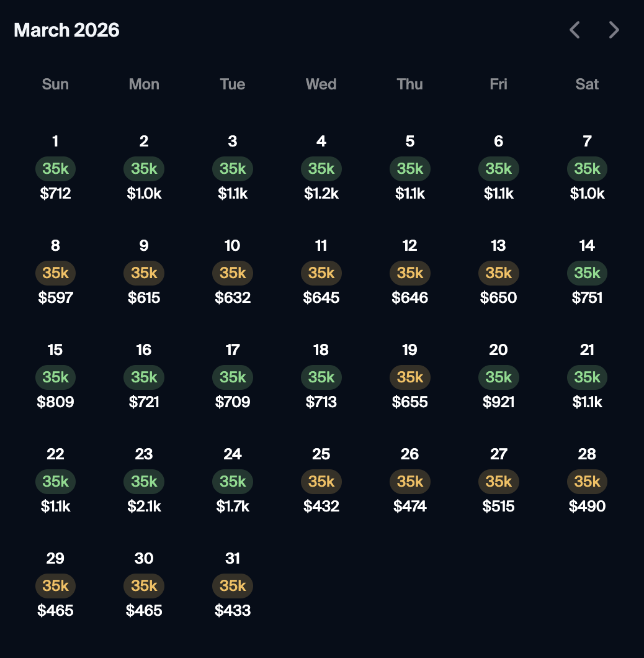
Task: Select March 6 priced $1.1k
Action: 498,168
